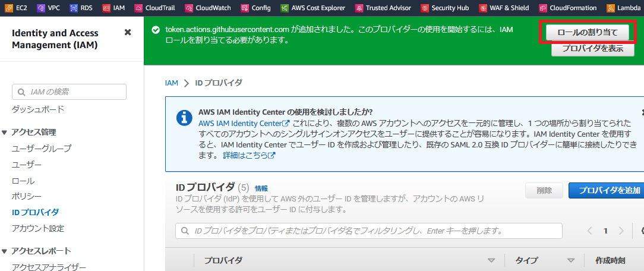The height and width of the screenshot is (271, 644).
Task: Click the magnifier icon in IAMの検索
Action: tap(21, 92)
